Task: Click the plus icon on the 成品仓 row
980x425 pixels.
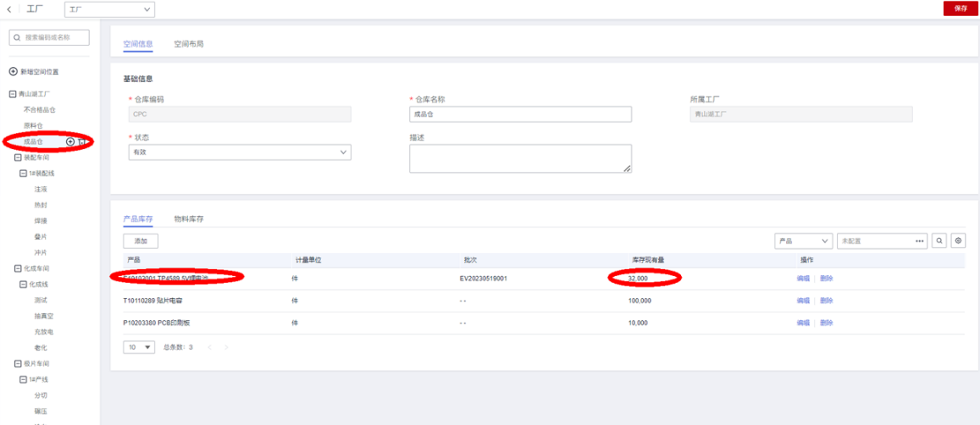Action: 70,142
